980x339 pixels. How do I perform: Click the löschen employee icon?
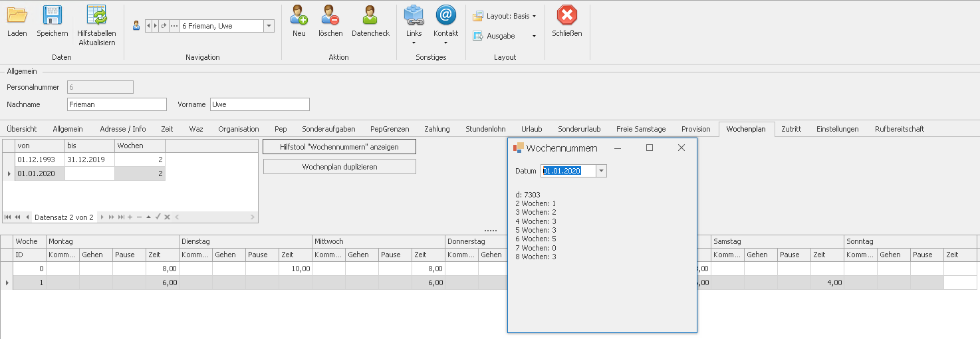point(330,15)
